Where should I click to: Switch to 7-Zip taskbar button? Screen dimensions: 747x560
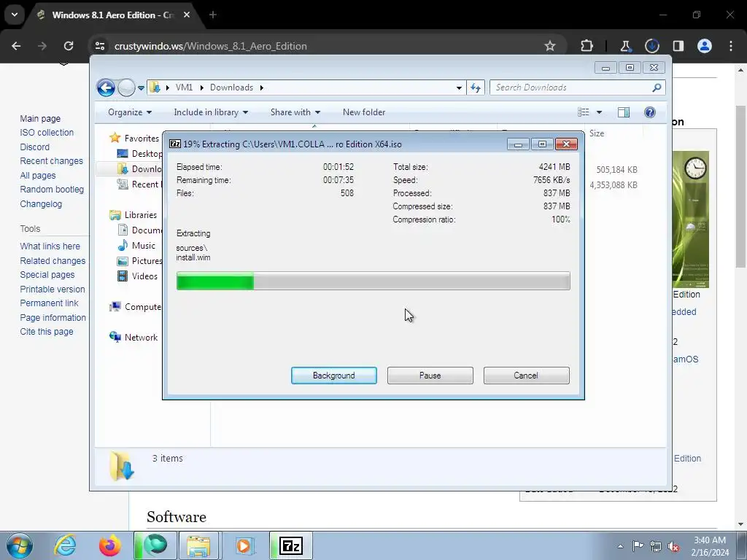[x=291, y=545]
